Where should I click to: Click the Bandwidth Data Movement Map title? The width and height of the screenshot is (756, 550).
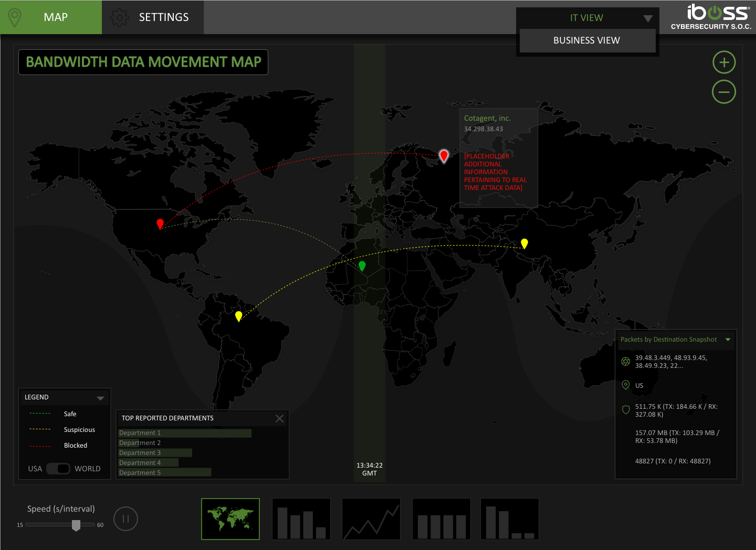tap(143, 62)
